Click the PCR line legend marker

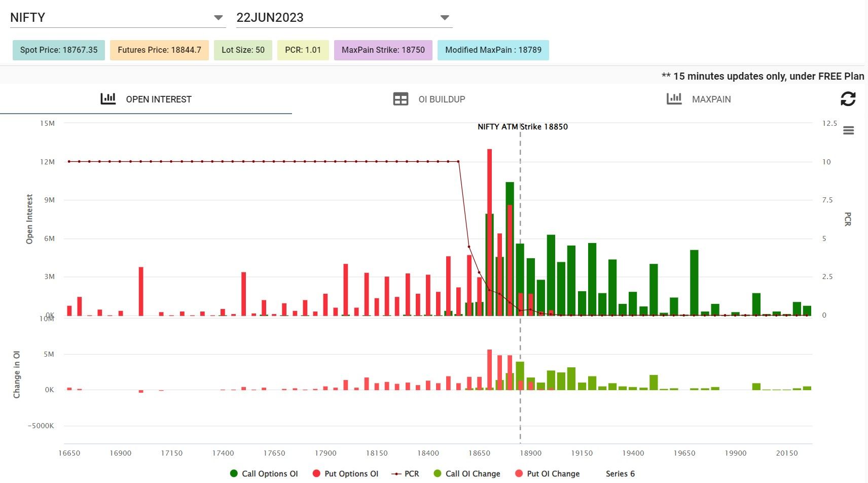tap(396, 474)
